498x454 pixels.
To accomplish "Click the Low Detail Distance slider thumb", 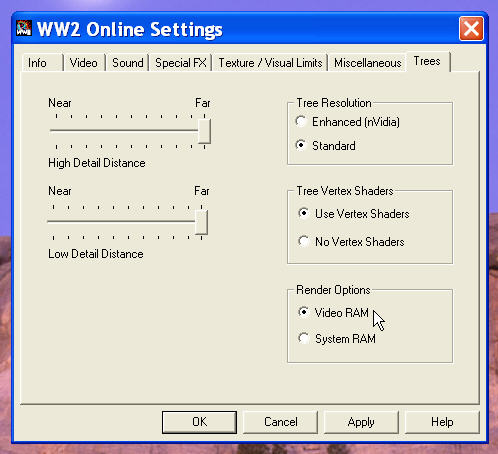I will tap(201, 222).
